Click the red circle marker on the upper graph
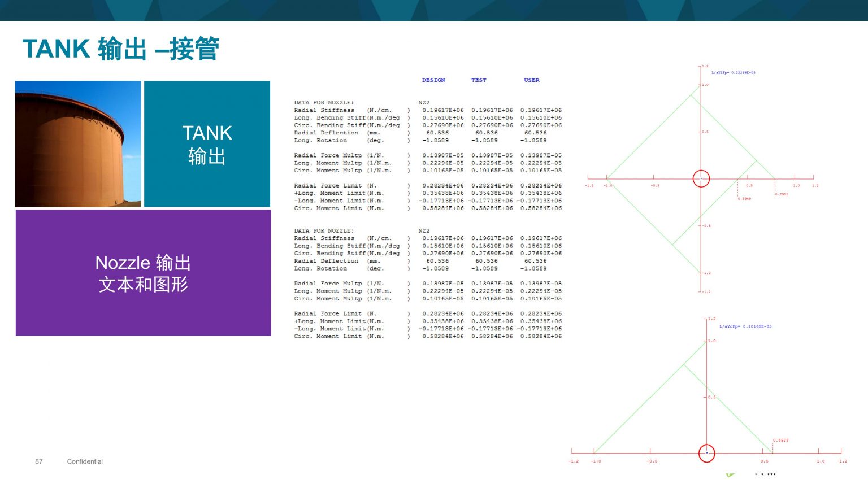Screen dimensions: 868x488 (701, 178)
